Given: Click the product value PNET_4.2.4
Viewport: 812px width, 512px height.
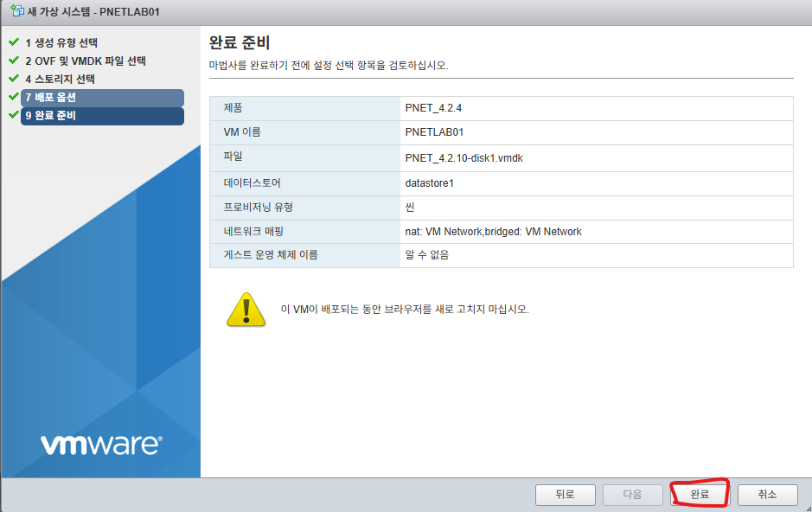Looking at the screenshot, I should coord(433,108).
